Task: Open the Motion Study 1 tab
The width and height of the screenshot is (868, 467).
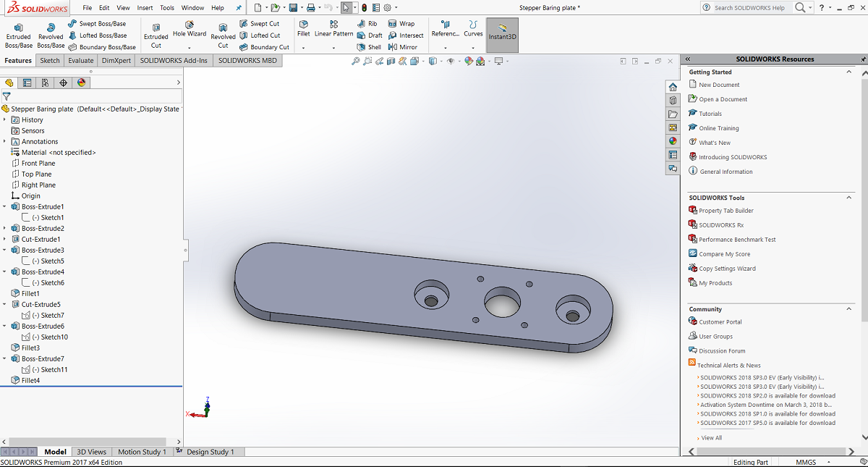Action: click(x=142, y=452)
